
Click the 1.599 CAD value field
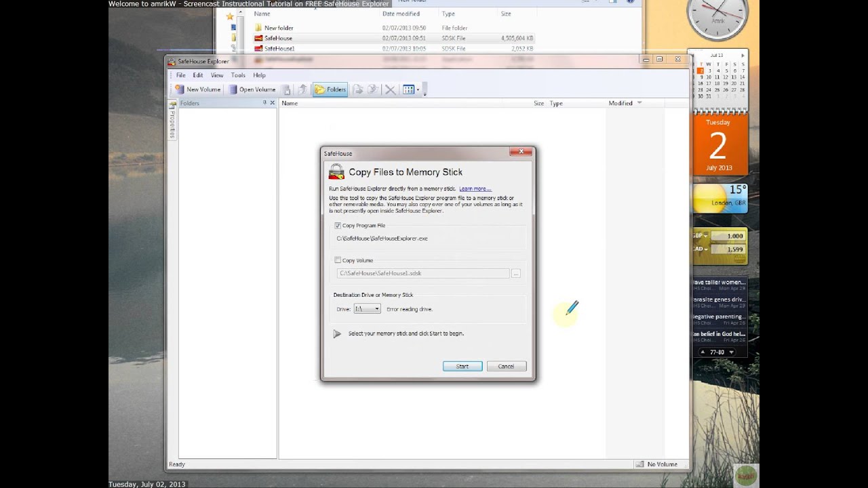[728, 249]
